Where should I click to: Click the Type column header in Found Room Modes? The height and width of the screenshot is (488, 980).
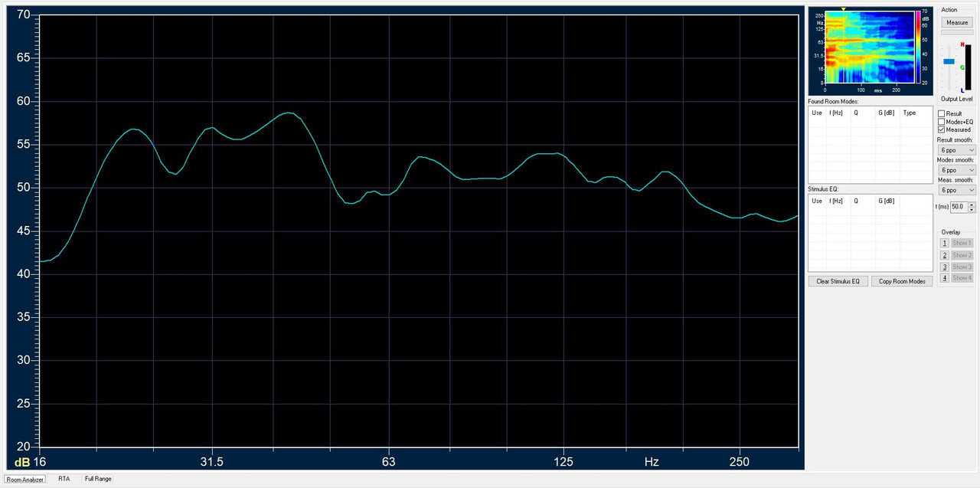click(x=910, y=113)
